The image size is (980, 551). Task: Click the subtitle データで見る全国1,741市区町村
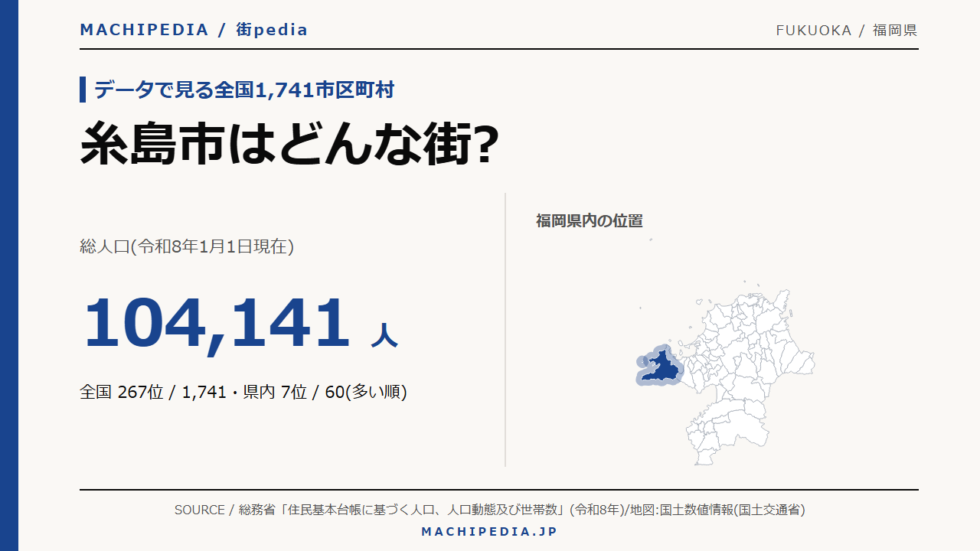(x=244, y=90)
